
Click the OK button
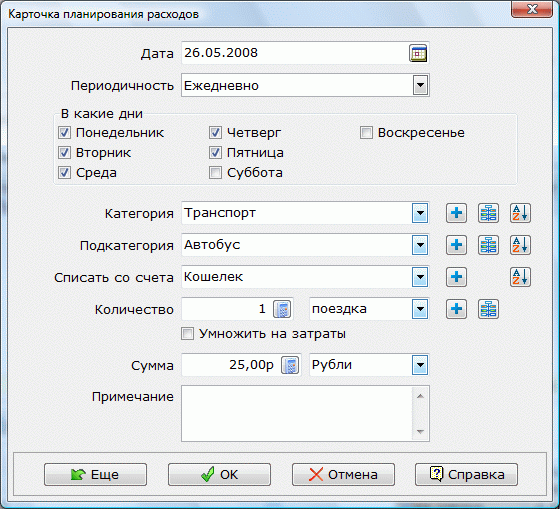click(219, 474)
